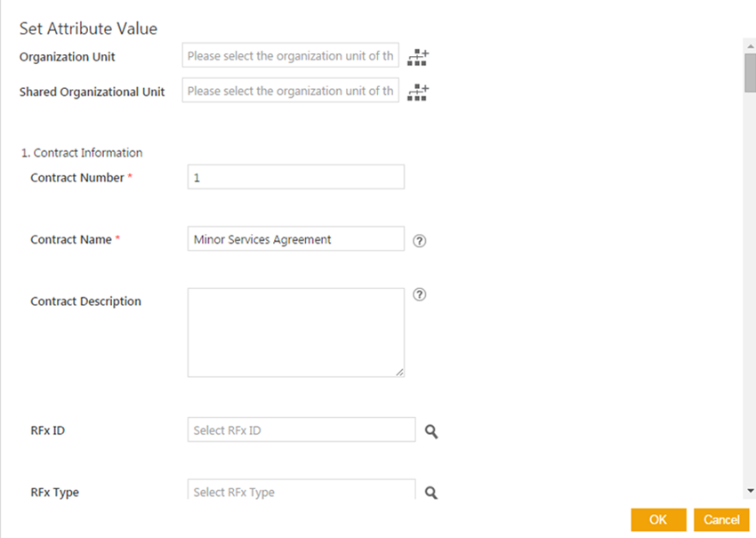The image size is (756, 538).
Task: Click inside the Contract Description text area
Action: pyautogui.click(x=295, y=332)
